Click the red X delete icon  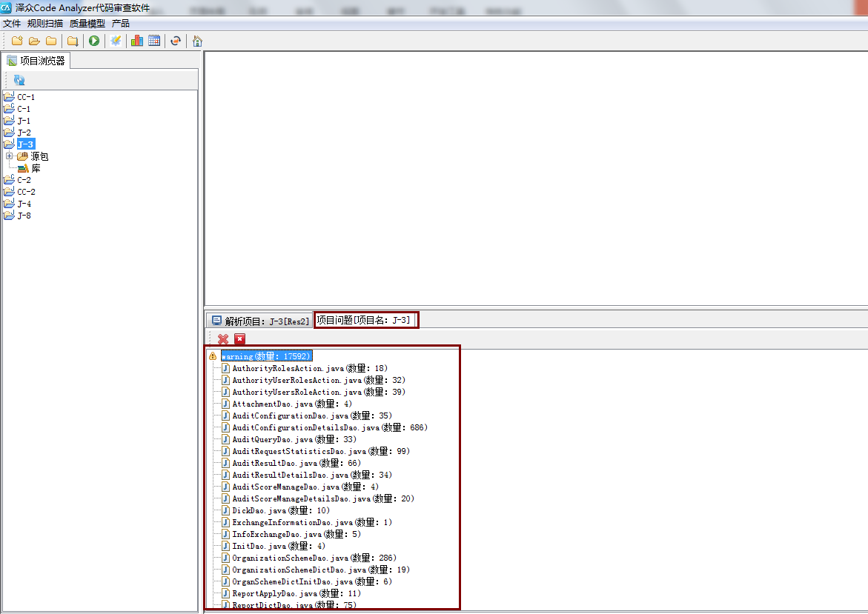[x=223, y=338]
